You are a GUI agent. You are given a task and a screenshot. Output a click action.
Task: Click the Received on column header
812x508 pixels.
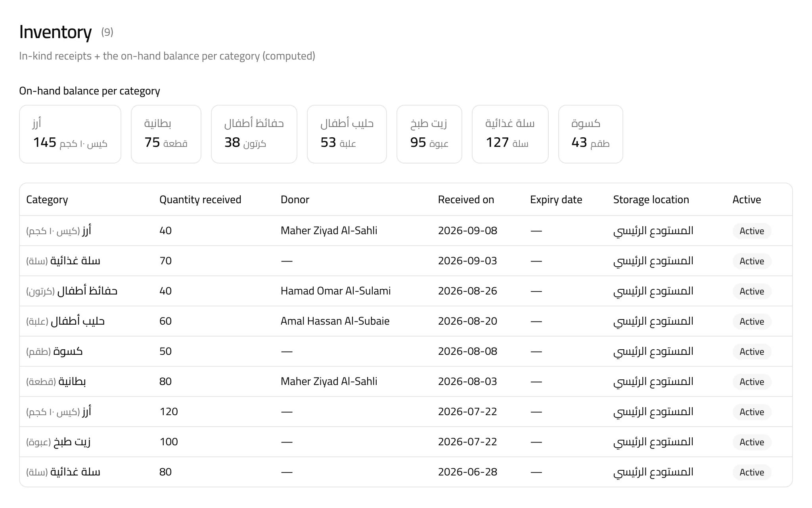[x=466, y=200]
